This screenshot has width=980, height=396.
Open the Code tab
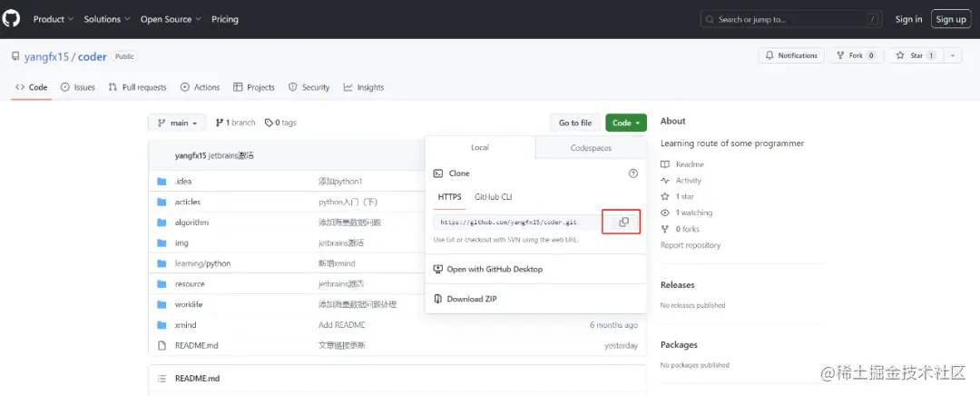[31, 87]
